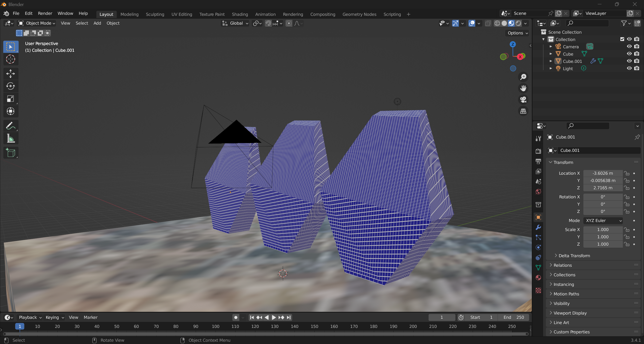Click the Location X value field
644x344 pixels.
pos(603,173)
